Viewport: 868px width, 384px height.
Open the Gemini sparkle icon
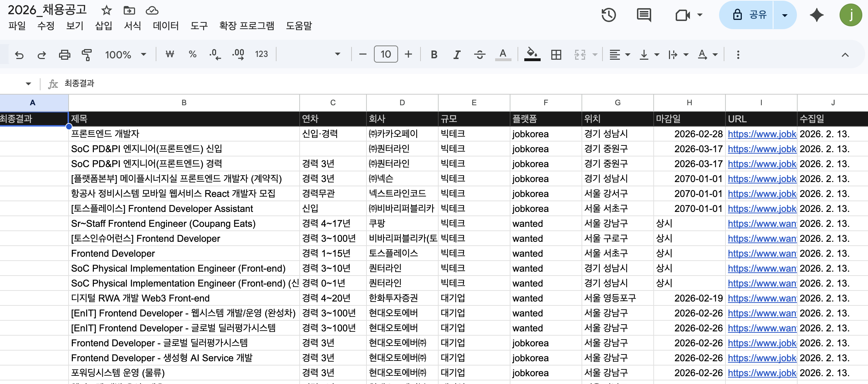(x=817, y=15)
